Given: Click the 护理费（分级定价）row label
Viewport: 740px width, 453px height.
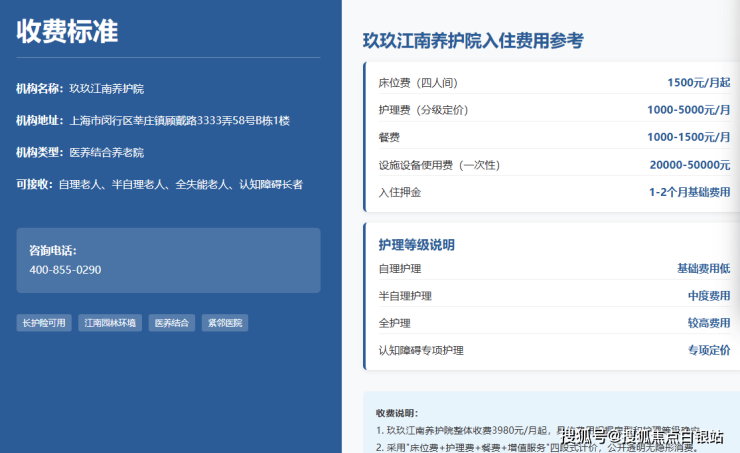Looking at the screenshot, I should (423, 110).
